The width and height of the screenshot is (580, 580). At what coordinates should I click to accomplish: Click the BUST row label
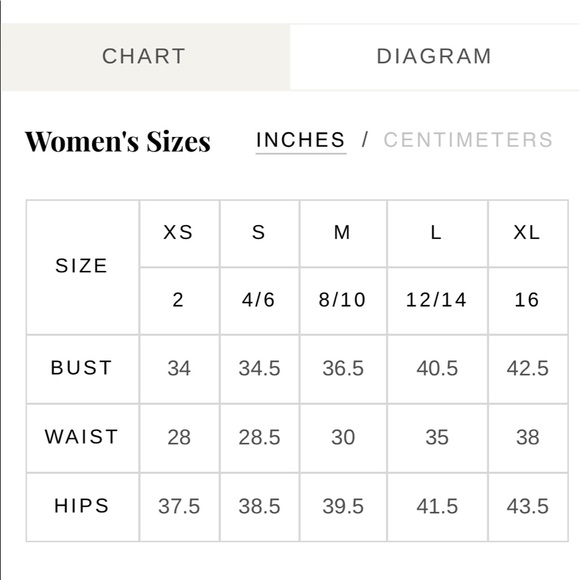click(x=82, y=369)
